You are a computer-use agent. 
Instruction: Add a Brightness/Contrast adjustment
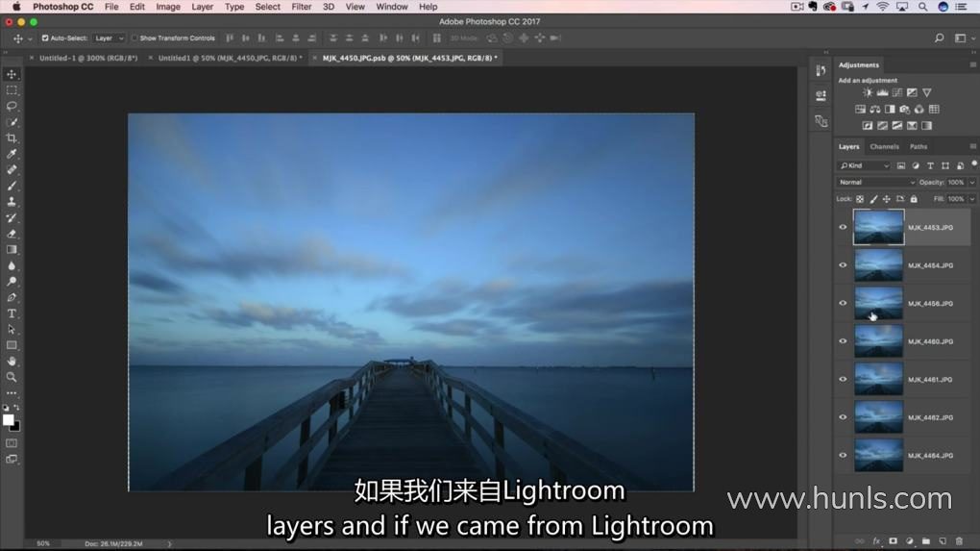point(868,92)
